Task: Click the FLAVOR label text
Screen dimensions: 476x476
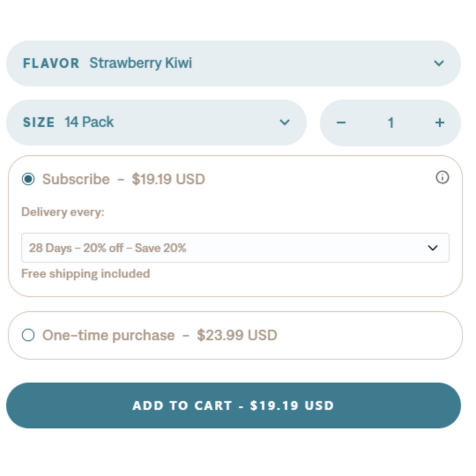Action: (x=51, y=63)
